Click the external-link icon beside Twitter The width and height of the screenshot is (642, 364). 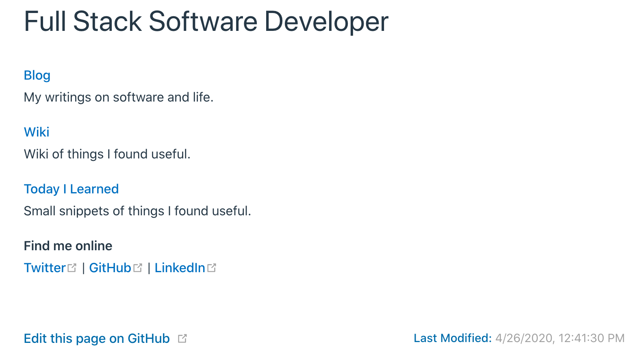click(x=72, y=268)
